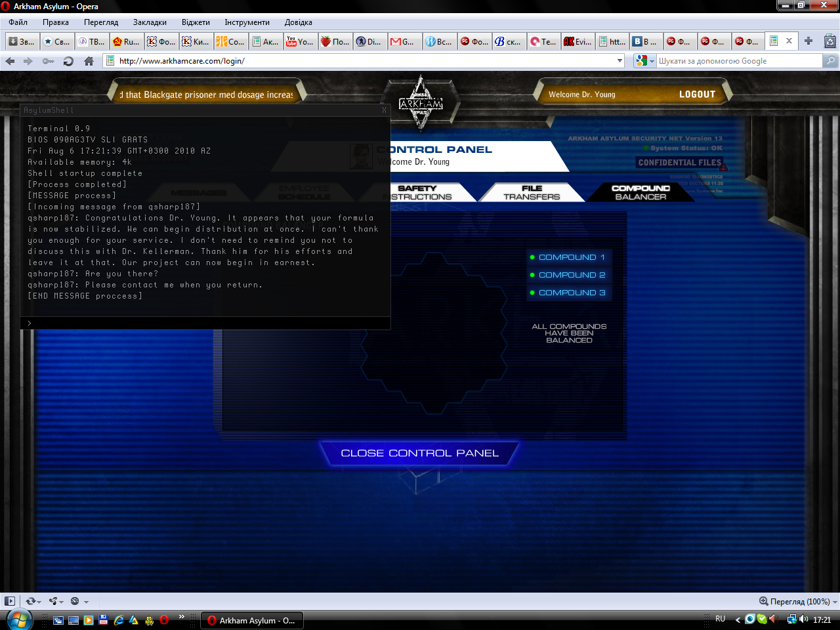Click the AsylumShell command prompt line

[206, 323]
